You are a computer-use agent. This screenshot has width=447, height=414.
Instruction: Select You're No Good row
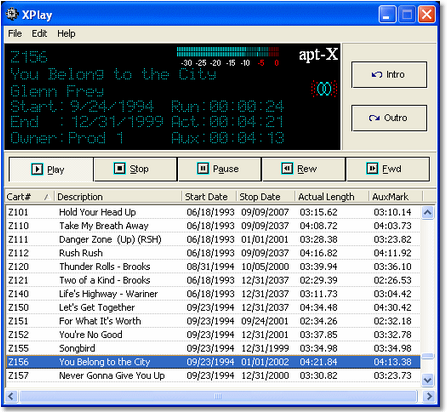pyautogui.click(x=213, y=335)
